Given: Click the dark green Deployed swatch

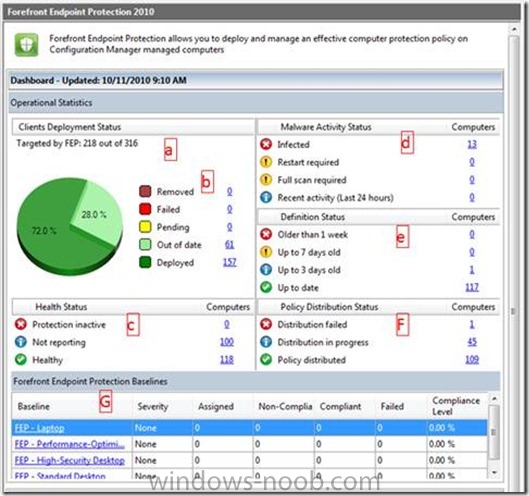Looking at the screenshot, I should pos(145,262).
